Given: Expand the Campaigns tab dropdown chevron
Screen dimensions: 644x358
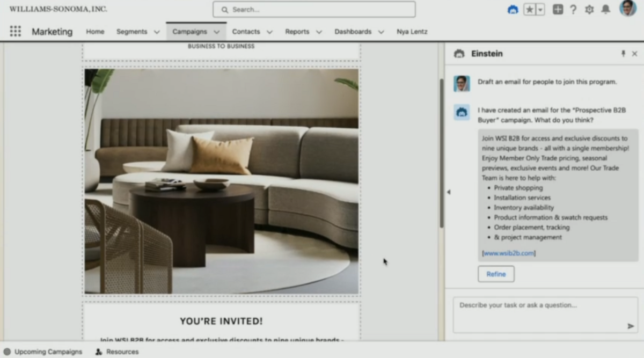Looking at the screenshot, I should click(216, 32).
